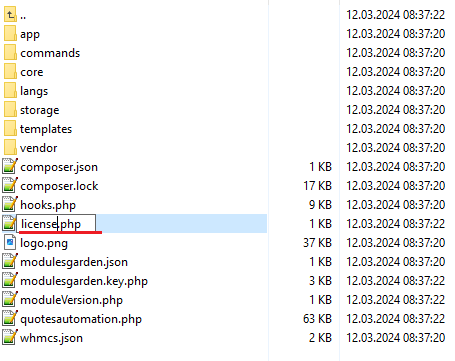The width and height of the screenshot is (455, 361).
Task: Click the app folder icon
Action: click(10, 34)
